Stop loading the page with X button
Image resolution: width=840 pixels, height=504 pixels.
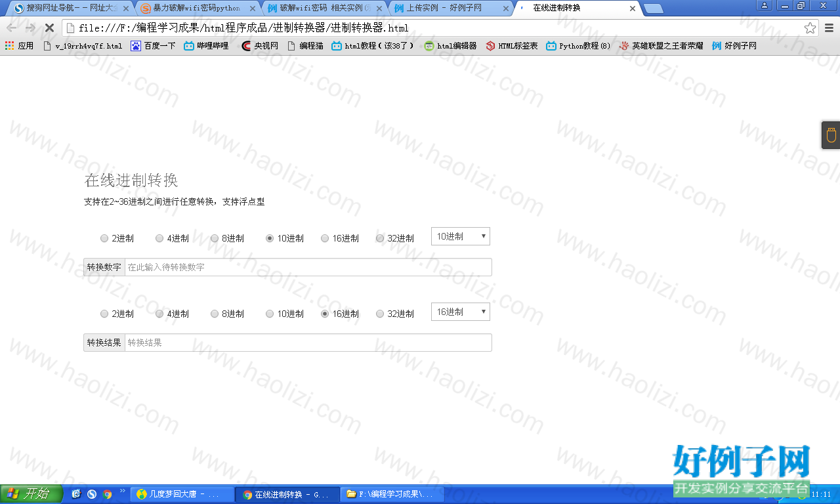(x=49, y=28)
